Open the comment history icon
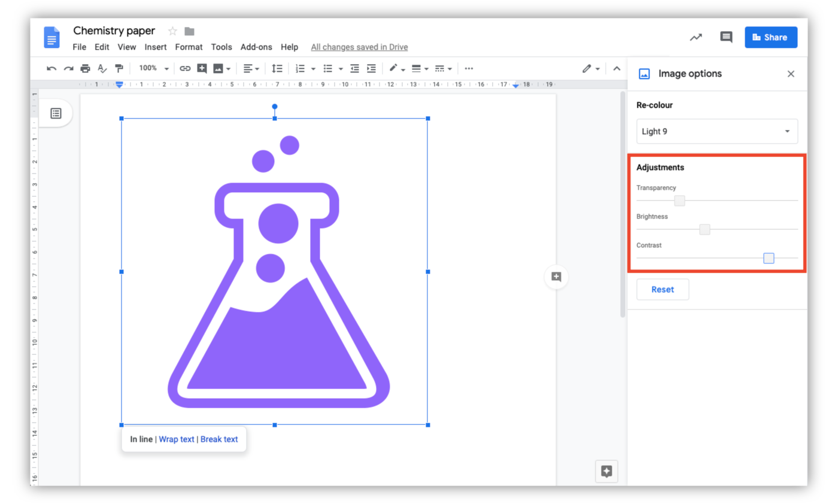Image resolution: width=838 pixels, height=504 pixels. coord(726,37)
